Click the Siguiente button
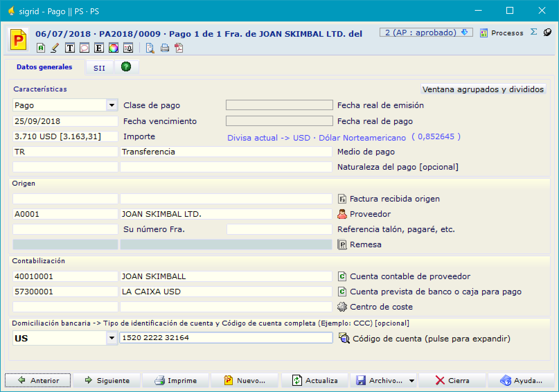 point(107,380)
